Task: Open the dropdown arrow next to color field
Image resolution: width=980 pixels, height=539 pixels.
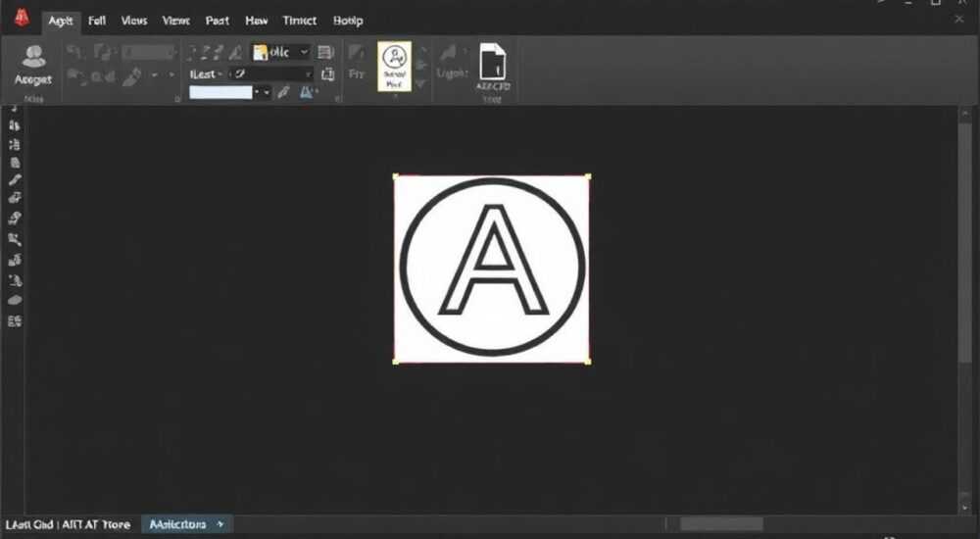Action: pyautogui.click(x=267, y=92)
